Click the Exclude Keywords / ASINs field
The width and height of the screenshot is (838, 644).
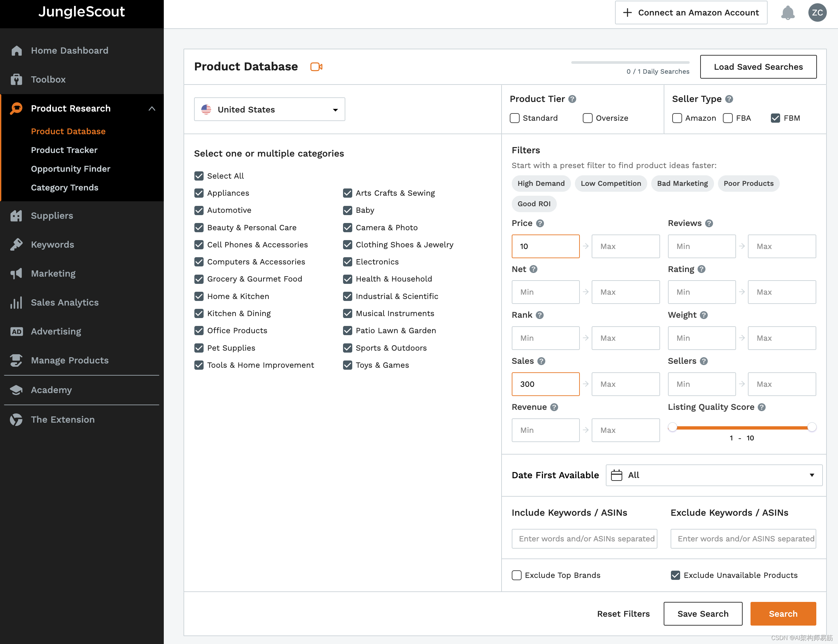(x=743, y=538)
